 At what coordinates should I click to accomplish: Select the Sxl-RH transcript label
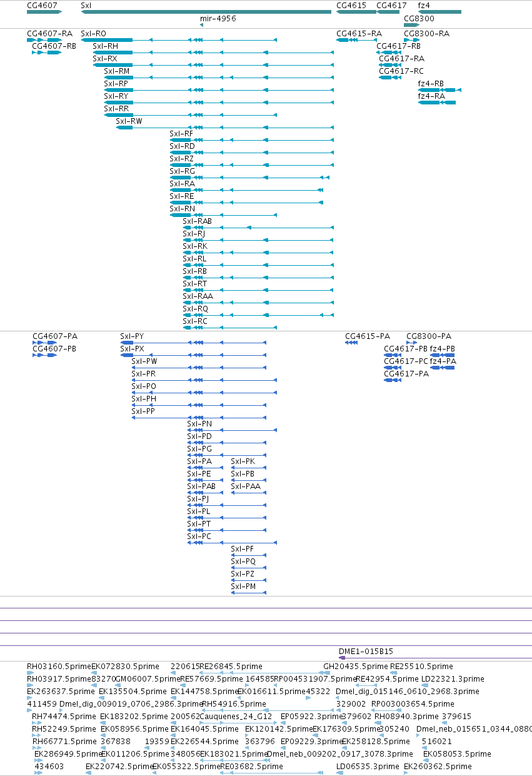(105, 46)
